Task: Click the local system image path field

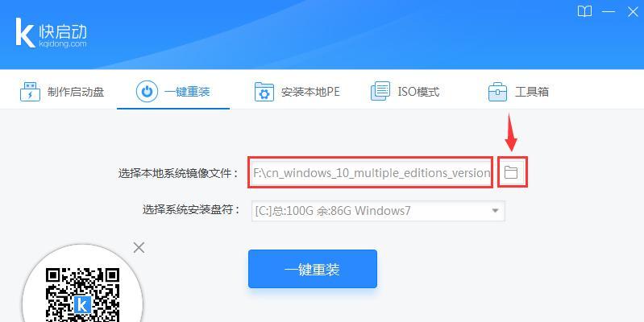Action: coord(370,172)
